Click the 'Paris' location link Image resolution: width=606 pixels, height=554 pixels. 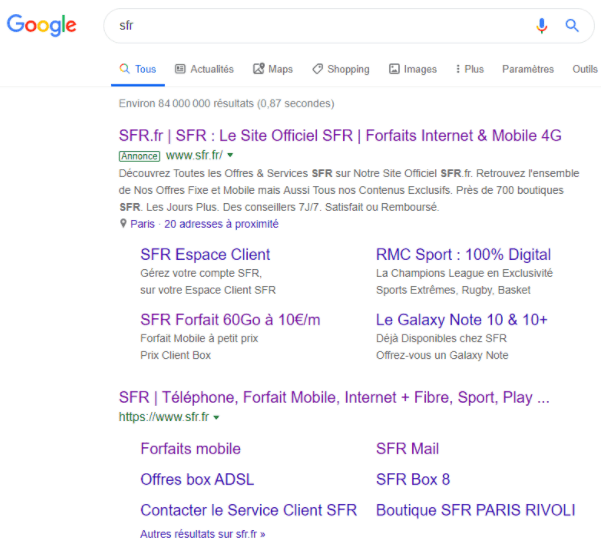click(x=142, y=224)
